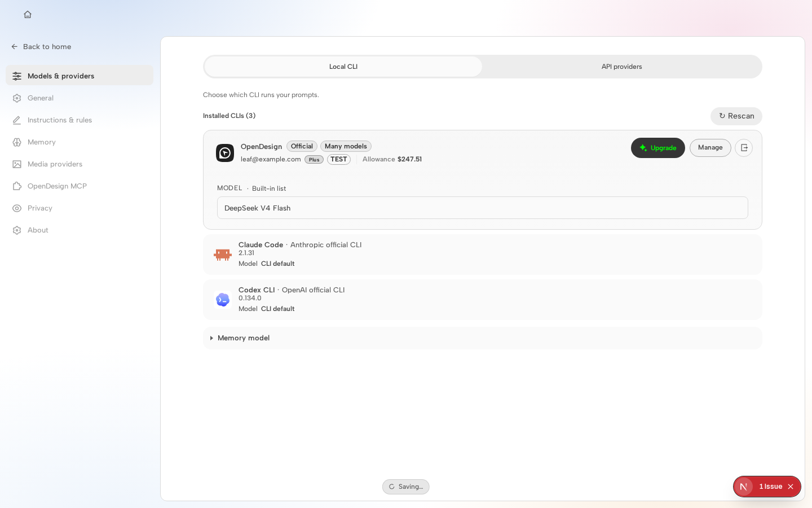Click the OpenDesign logo icon
The image size is (812, 508).
pyautogui.click(x=225, y=153)
